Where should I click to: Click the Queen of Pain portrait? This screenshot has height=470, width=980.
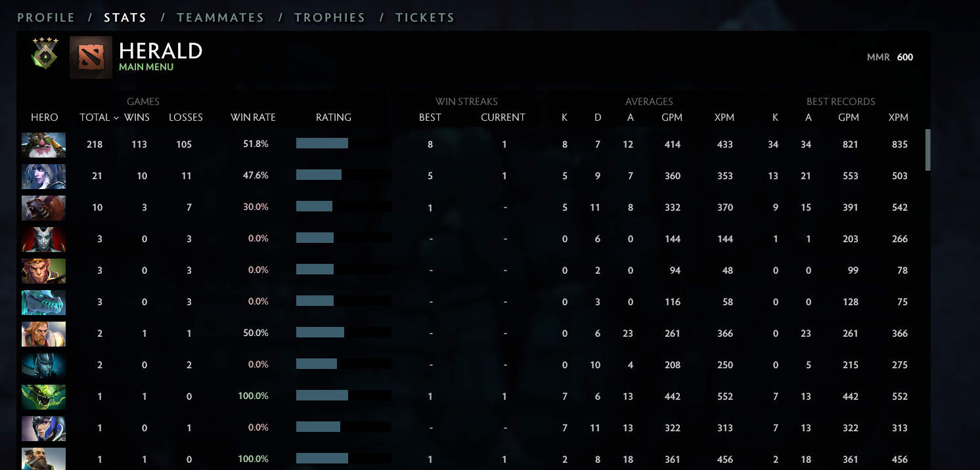[43, 239]
